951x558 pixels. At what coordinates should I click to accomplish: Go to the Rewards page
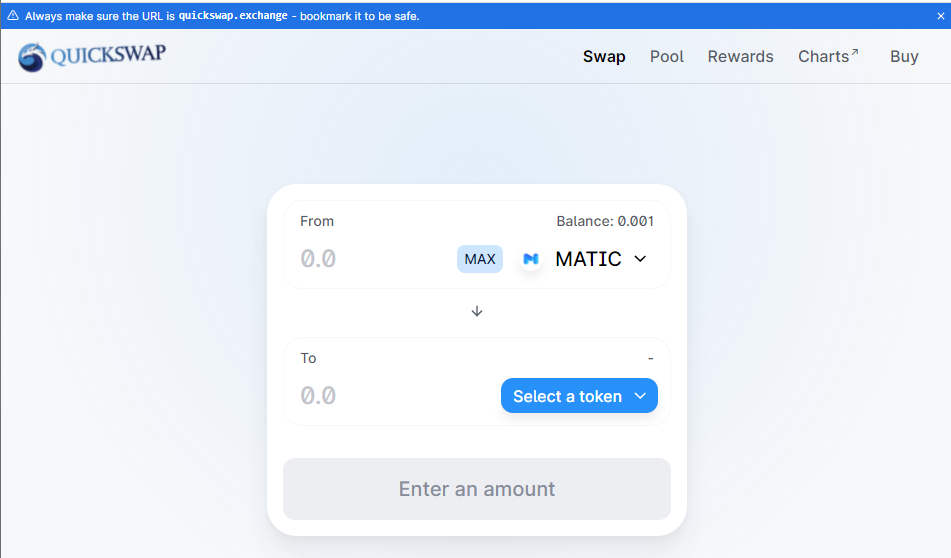740,57
